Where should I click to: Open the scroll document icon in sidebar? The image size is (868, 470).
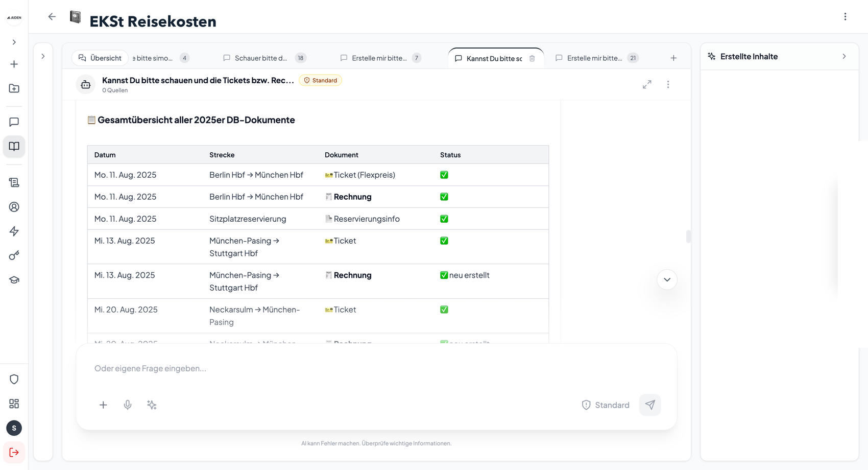coord(14,182)
